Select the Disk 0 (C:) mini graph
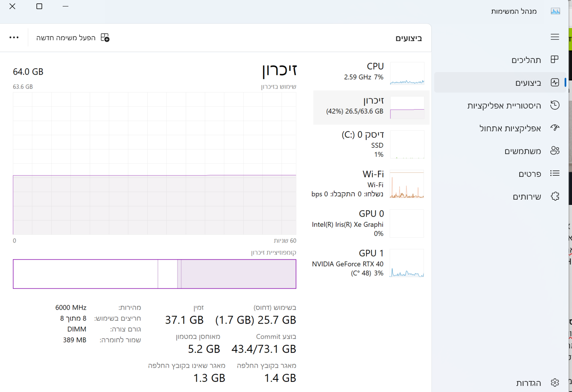 [407, 145]
